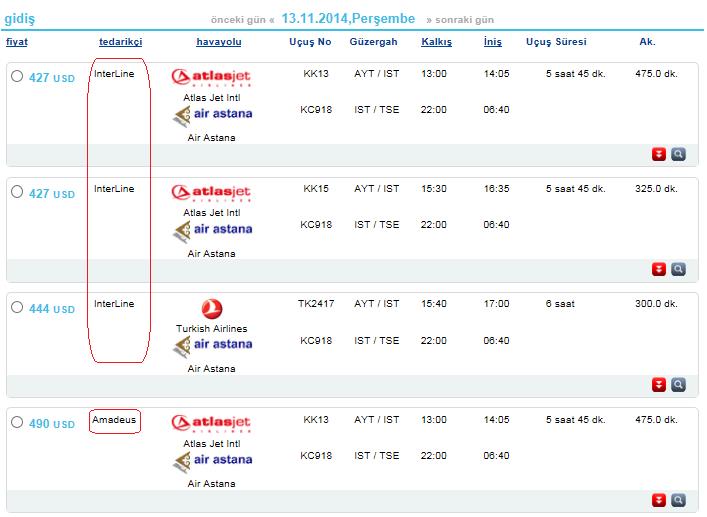This screenshot has height=517, width=707.
Task: Click air astana logo in KK15 flight row
Action: tap(212, 231)
